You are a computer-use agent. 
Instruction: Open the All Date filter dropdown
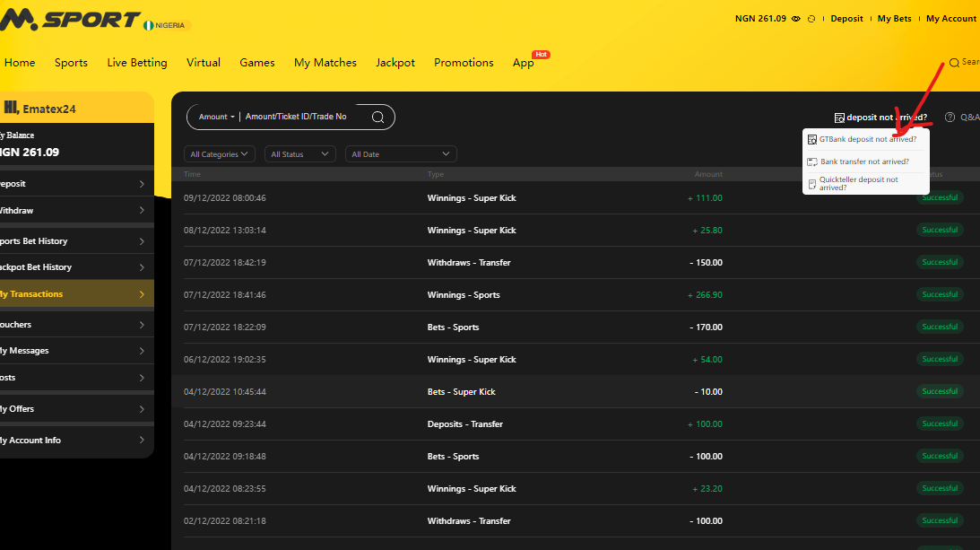(401, 153)
